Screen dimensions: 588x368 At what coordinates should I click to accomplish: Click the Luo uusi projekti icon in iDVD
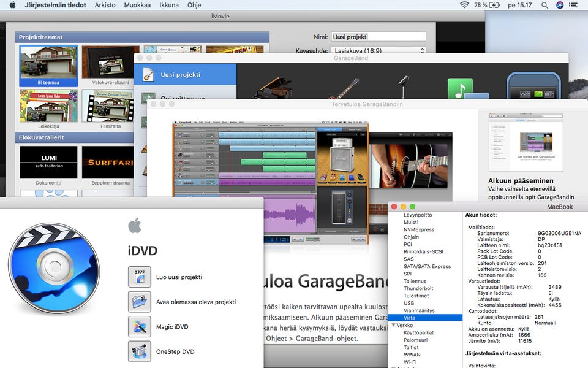140,277
